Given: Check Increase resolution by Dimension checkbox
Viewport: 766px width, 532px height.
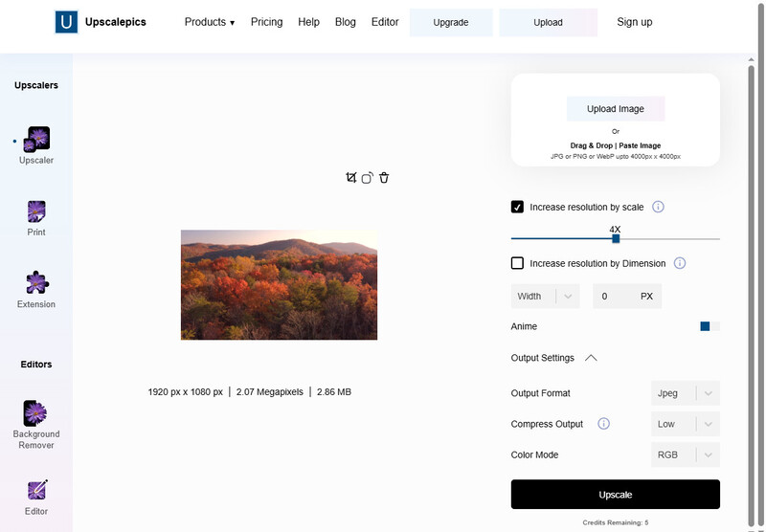Looking at the screenshot, I should [517, 263].
